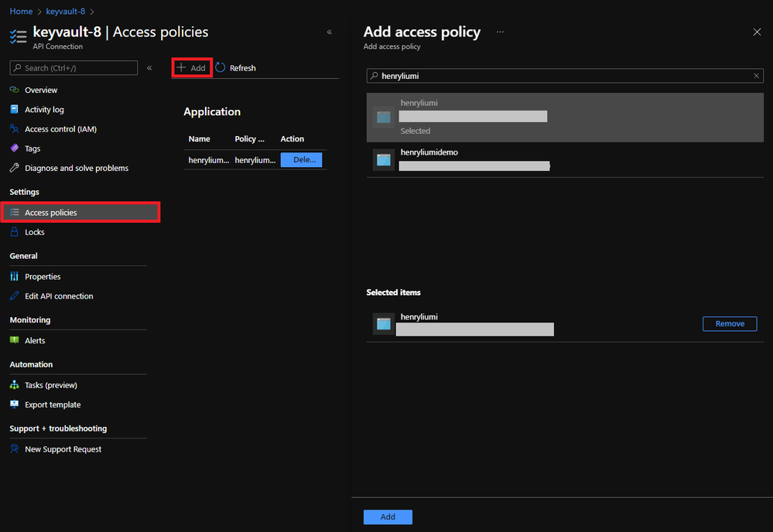Focus the Search (Ctrl+/) sidebar field

click(x=74, y=68)
